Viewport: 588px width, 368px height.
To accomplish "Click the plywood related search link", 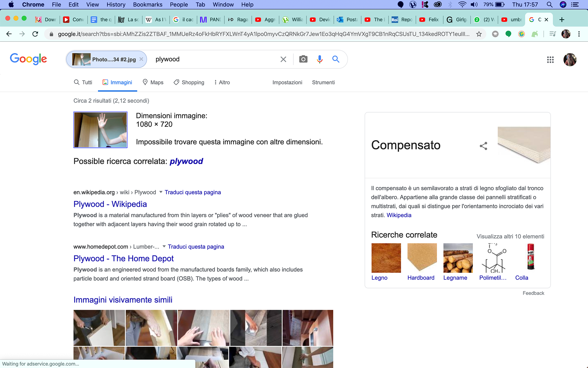I will (x=186, y=161).
